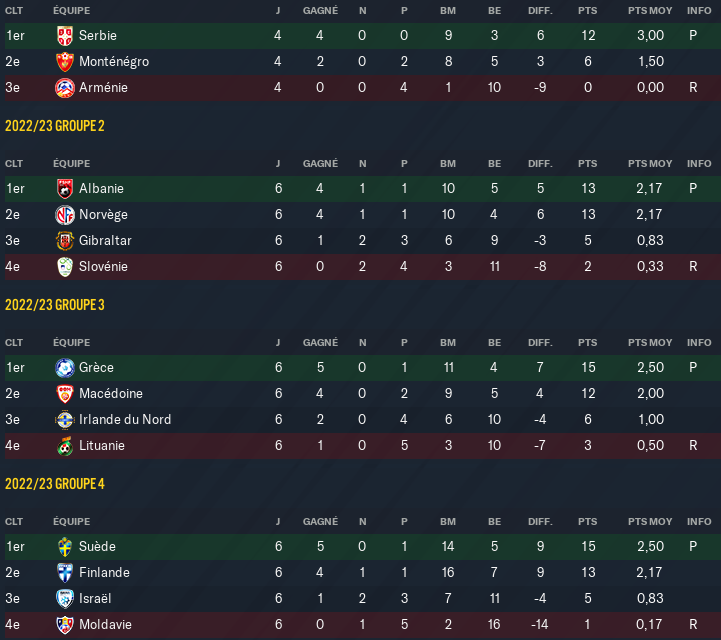Open the Finlande team link
Screen dimensions: 721x640
pos(104,572)
